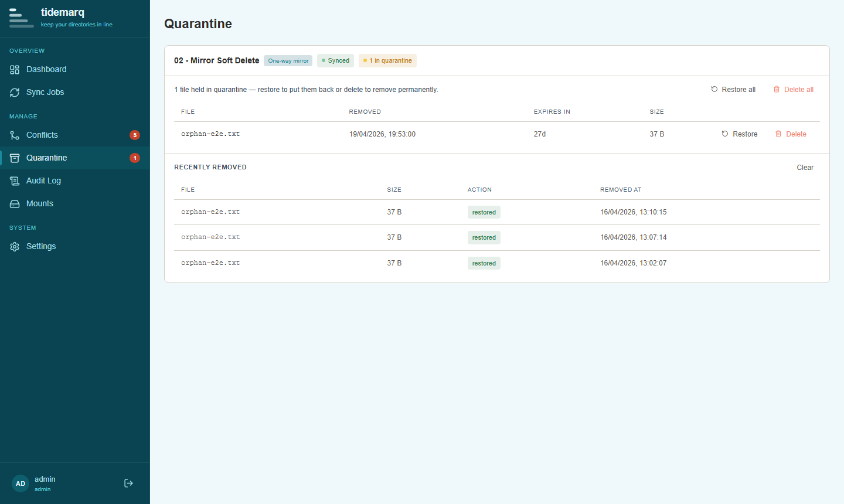Click the Mounts drive icon
844x504 pixels.
point(15,204)
